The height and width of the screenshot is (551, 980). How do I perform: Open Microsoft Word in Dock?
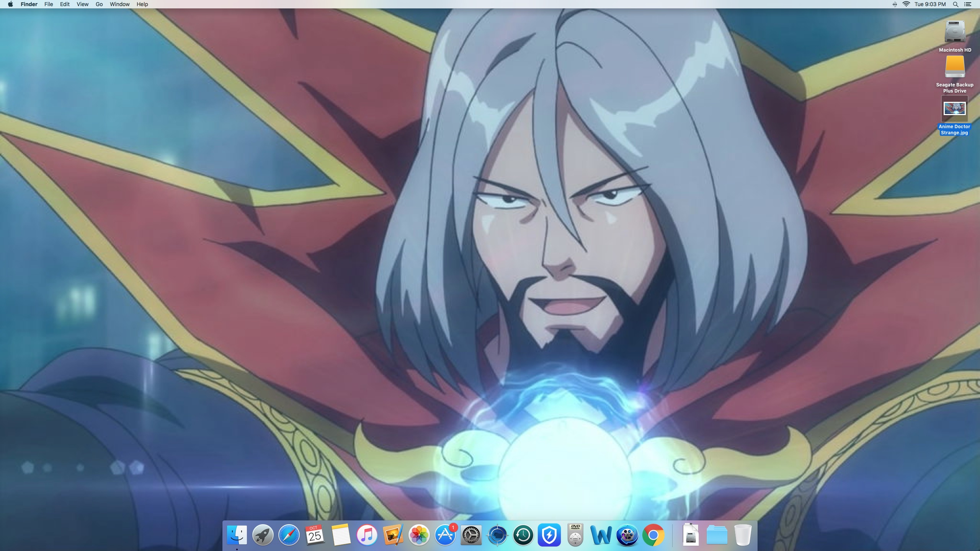click(x=601, y=535)
